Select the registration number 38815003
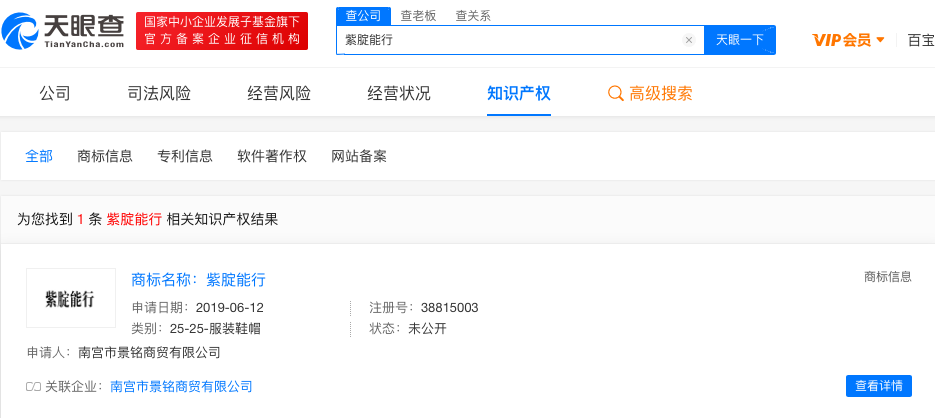This screenshot has height=418, width=935. click(x=449, y=308)
